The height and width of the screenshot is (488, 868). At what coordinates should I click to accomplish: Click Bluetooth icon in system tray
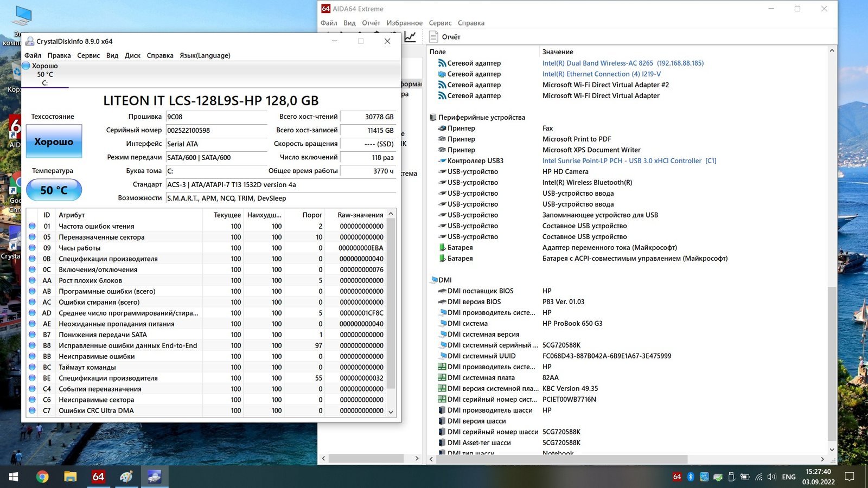[x=691, y=477]
